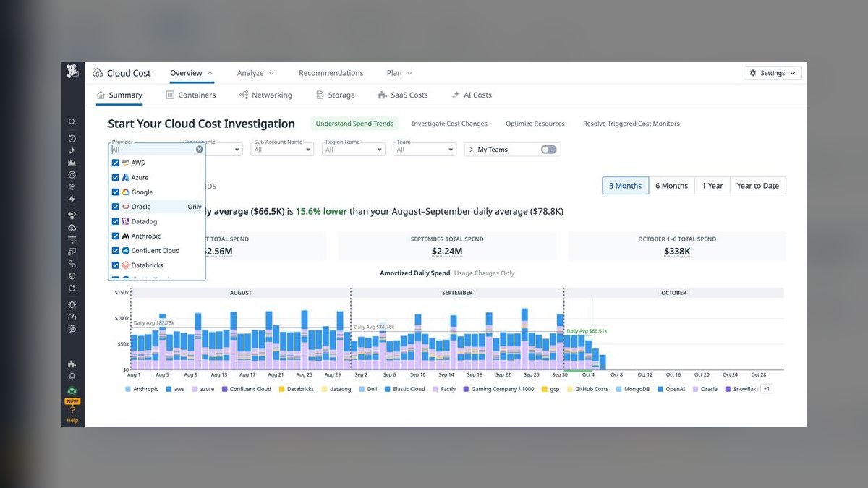Click the aws legend color swatch
This screenshot has height=488, width=868.
(x=169, y=389)
